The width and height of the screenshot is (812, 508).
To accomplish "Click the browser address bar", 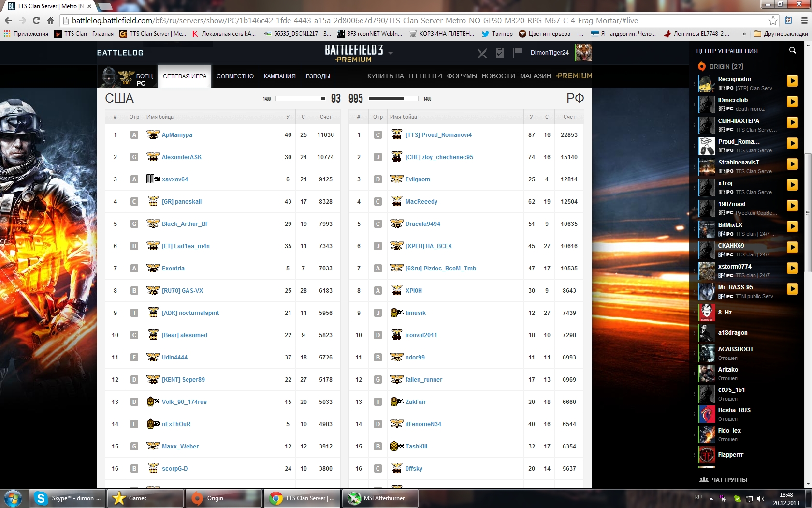I will [416, 20].
